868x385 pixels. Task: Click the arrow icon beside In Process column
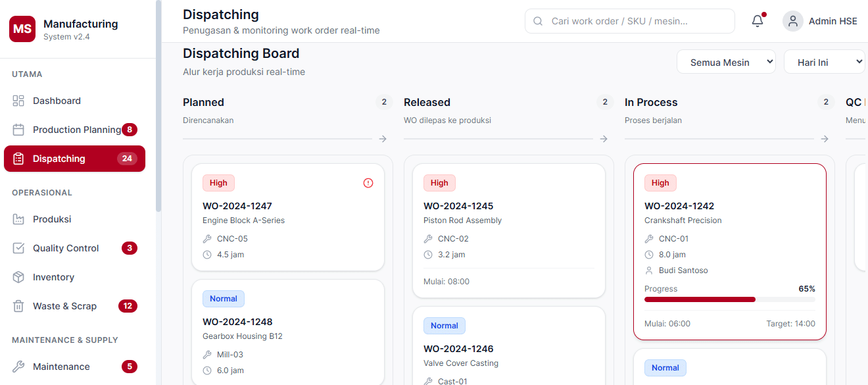tap(825, 139)
